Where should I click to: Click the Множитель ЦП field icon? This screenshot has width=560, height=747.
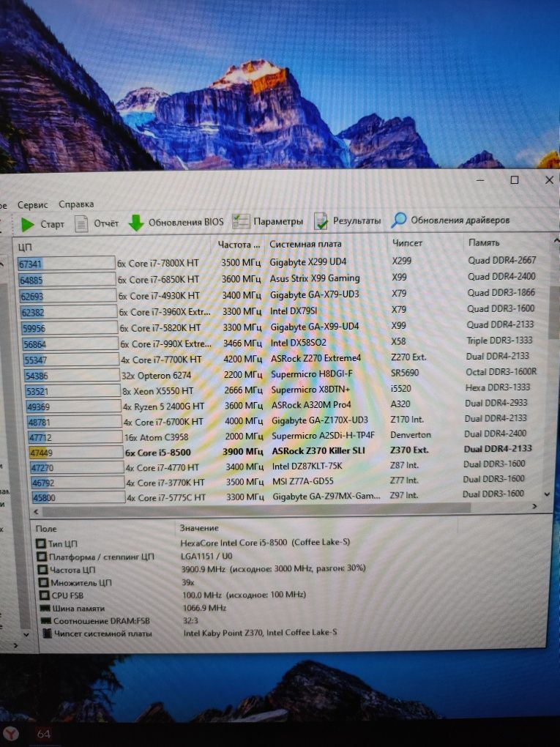tap(44, 582)
